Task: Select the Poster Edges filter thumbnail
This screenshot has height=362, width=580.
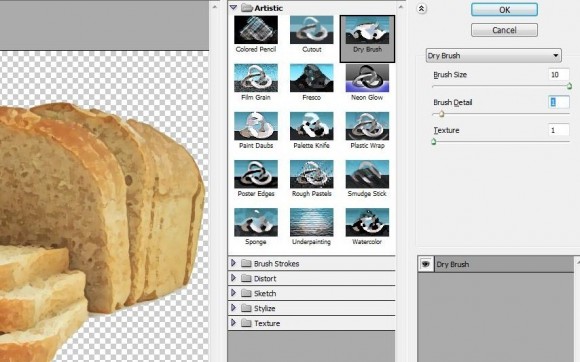Action: click(256, 174)
